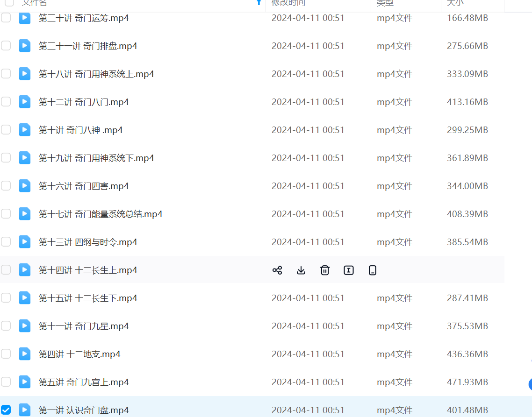532x417 pixels.
Task: Click the video icon for 第四讲 十二地支
Action: click(25, 354)
